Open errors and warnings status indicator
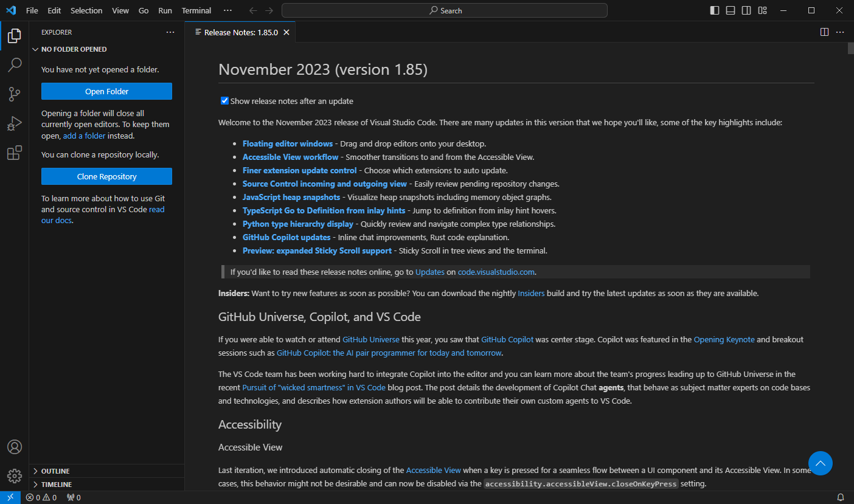 click(41, 497)
